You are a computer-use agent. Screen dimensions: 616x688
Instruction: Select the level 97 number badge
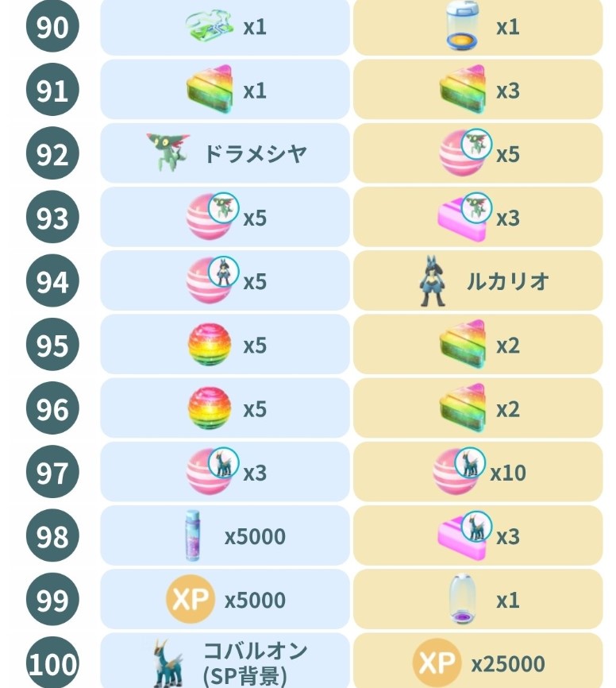coord(52,473)
